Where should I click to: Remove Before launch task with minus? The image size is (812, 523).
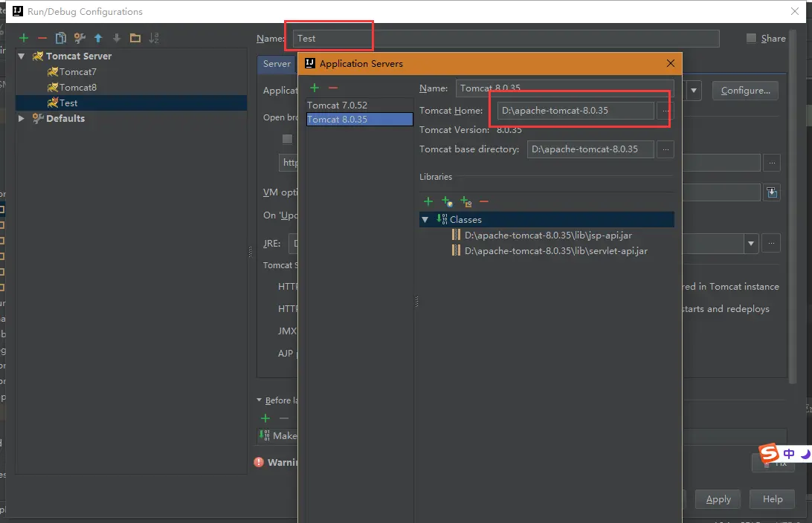(284, 418)
